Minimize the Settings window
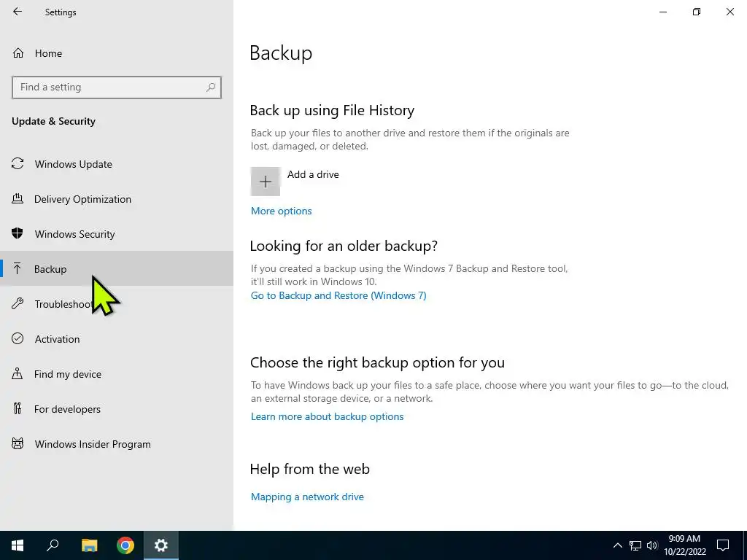Image resolution: width=747 pixels, height=560 pixels. pyautogui.click(x=663, y=12)
